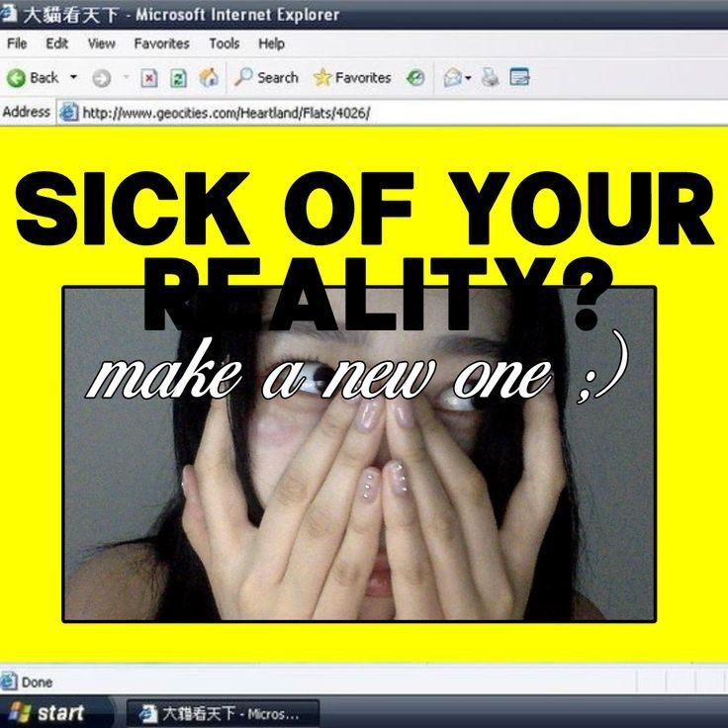728x728 pixels.
Task: Click the Mail envelope icon
Action: tap(452, 77)
